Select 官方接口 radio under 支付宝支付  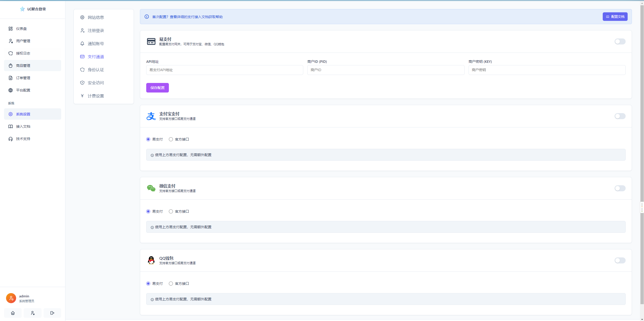point(171,139)
